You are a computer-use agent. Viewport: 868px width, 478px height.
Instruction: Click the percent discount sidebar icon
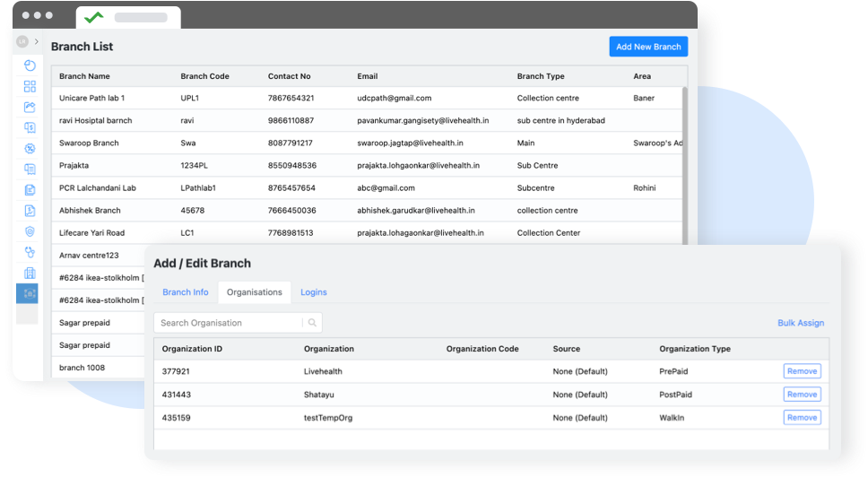pyautogui.click(x=30, y=148)
